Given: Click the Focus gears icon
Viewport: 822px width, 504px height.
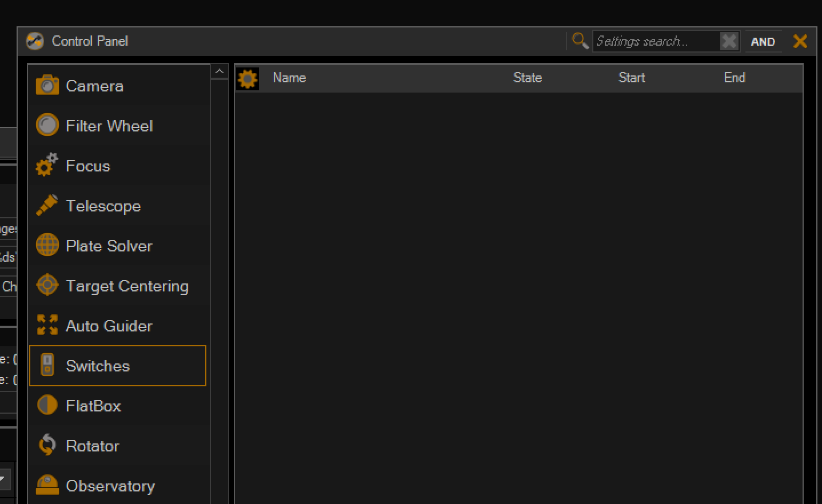Looking at the screenshot, I should tap(47, 165).
